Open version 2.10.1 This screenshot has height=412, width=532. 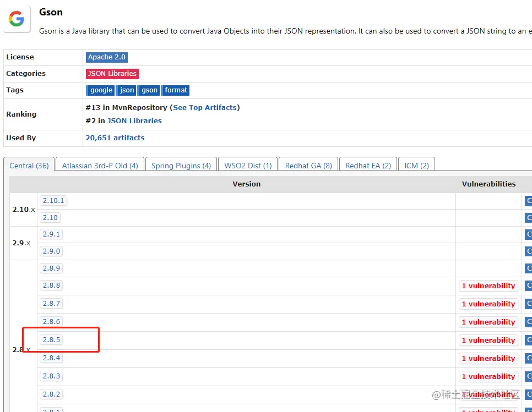(x=53, y=201)
